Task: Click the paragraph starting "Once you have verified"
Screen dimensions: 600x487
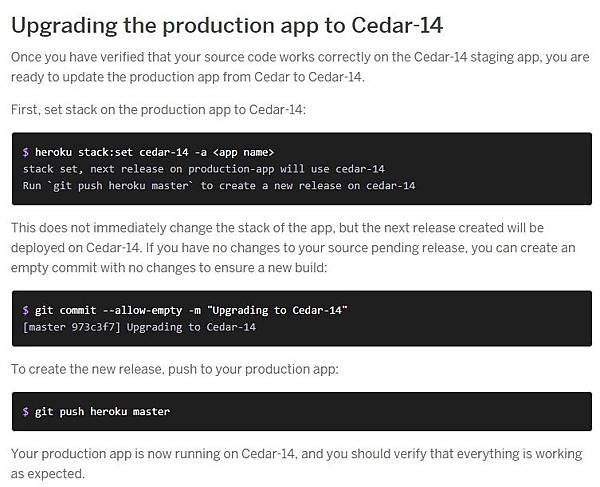Action: pyautogui.click(x=300, y=66)
